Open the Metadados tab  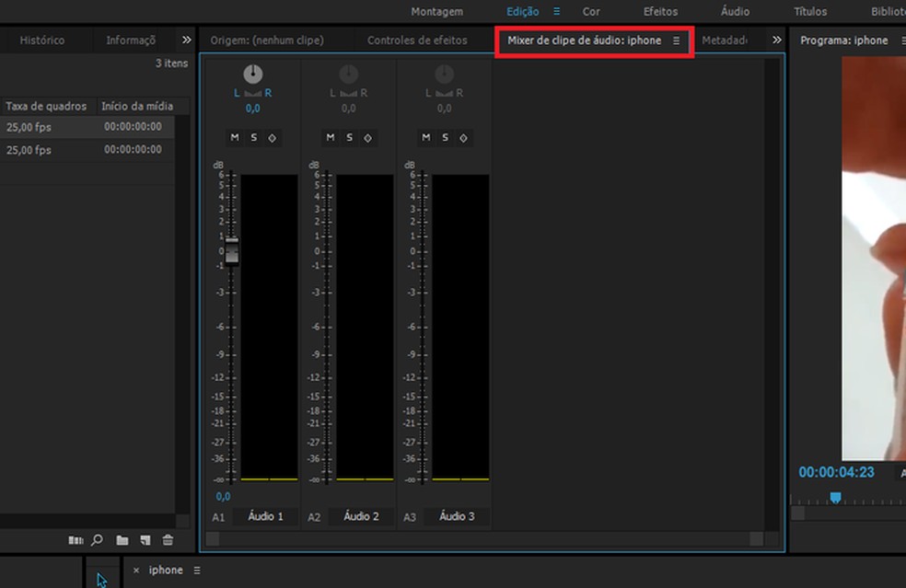725,40
